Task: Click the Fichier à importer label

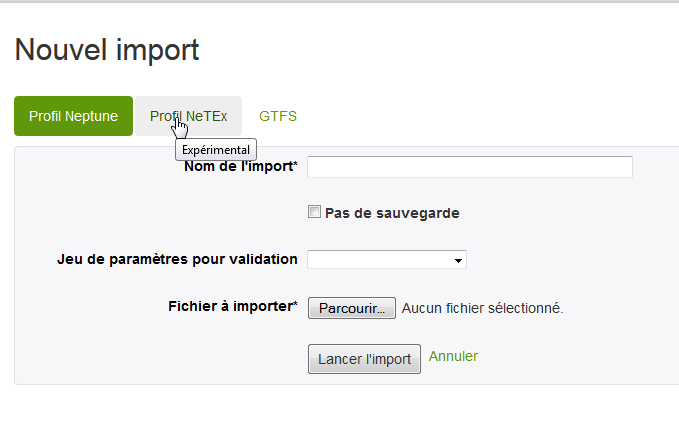Action: coord(229,306)
